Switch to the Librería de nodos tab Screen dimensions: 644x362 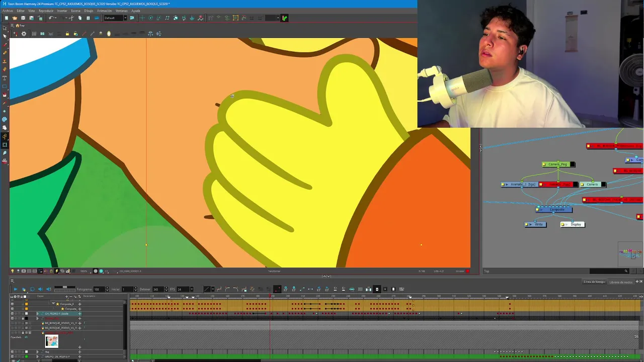pyautogui.click(x=621, y=282)
